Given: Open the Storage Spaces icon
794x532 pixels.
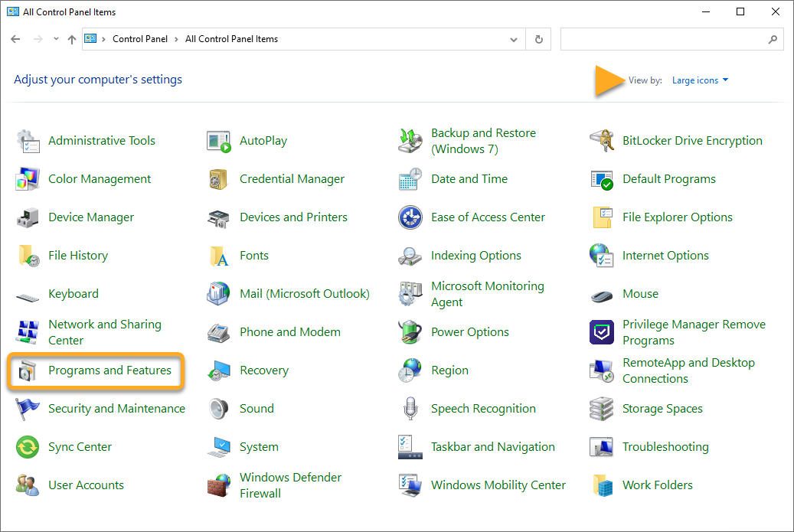Looking at the screenshot, I should (x=602, y=409).
